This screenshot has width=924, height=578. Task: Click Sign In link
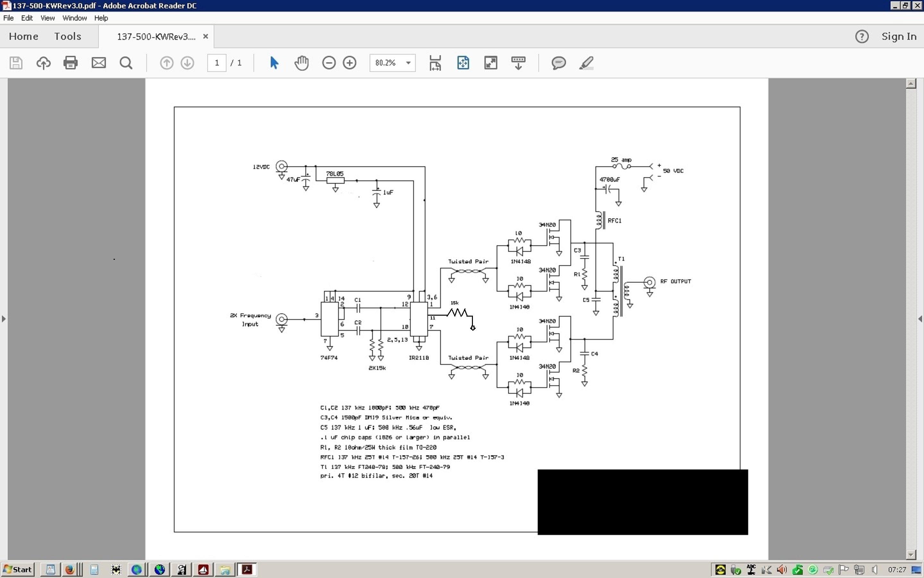899,36
